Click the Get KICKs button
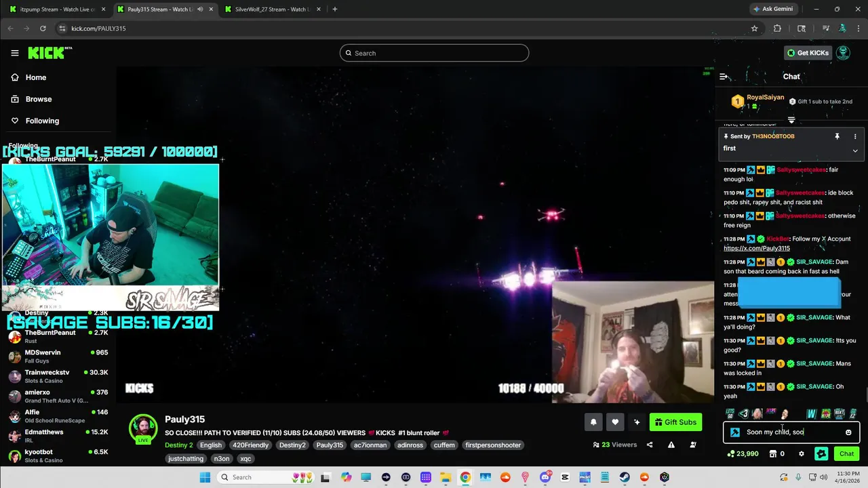The width and height of the screenshot is (868, 488). (808, 53)
